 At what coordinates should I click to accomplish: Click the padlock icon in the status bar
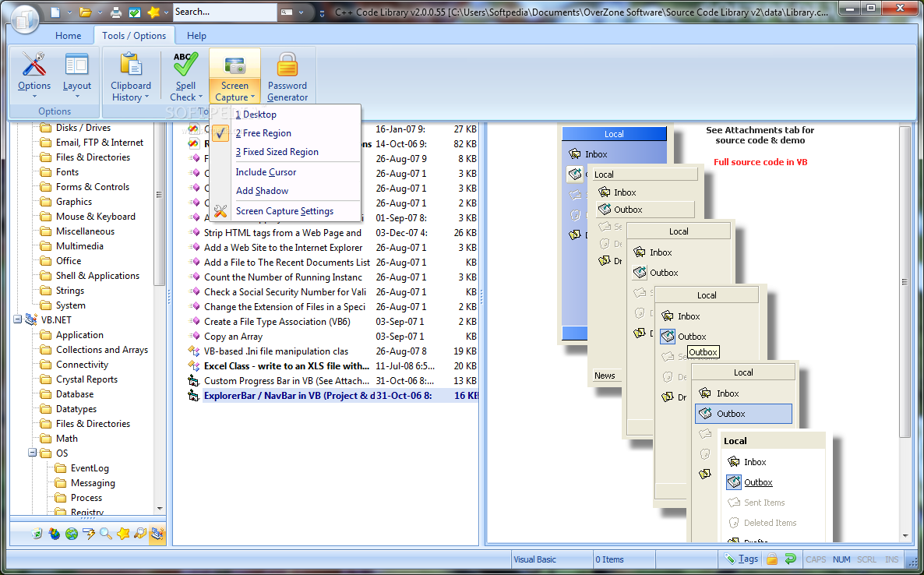click(x=772, y=559)
